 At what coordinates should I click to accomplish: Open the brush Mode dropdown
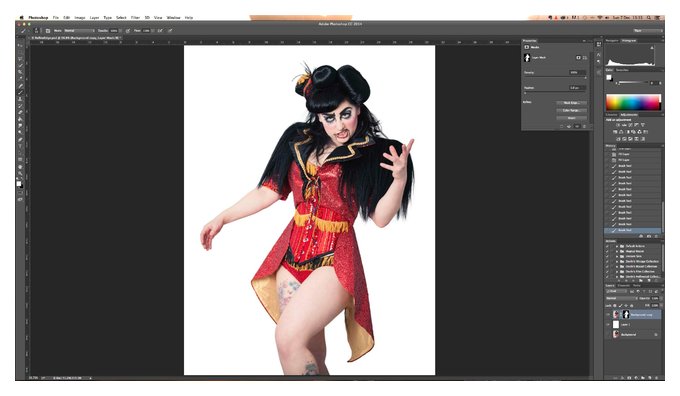pyautogui.click(x=79, y=31)
